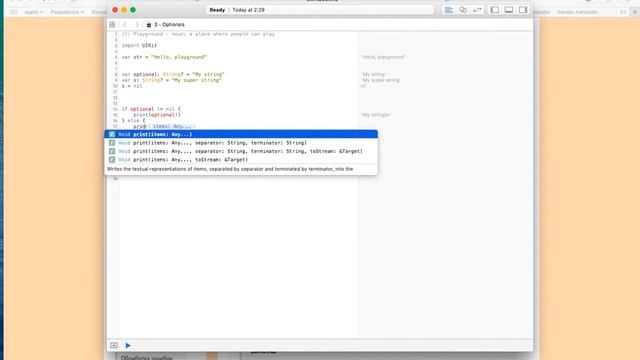Click the 'if optional != nil {' line
This screenshot has height=360, width=640.
pyautogui.click(x=151, y=109)
